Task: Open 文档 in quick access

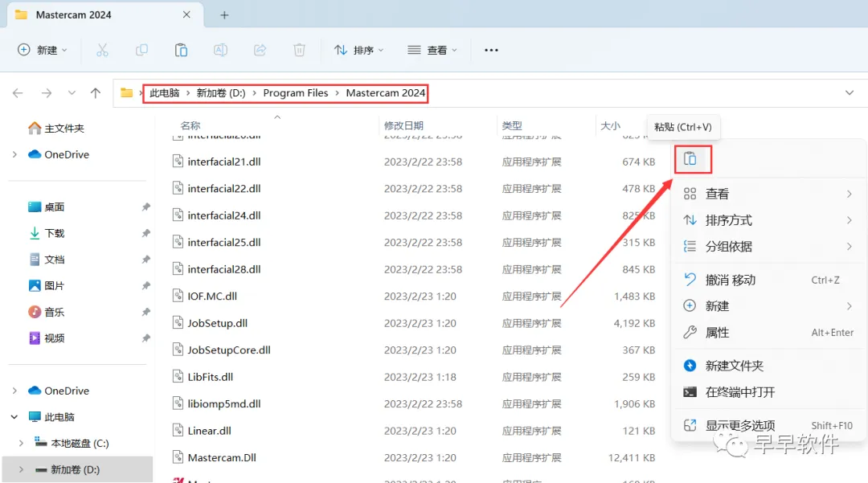Action: [x=46, y=260]
